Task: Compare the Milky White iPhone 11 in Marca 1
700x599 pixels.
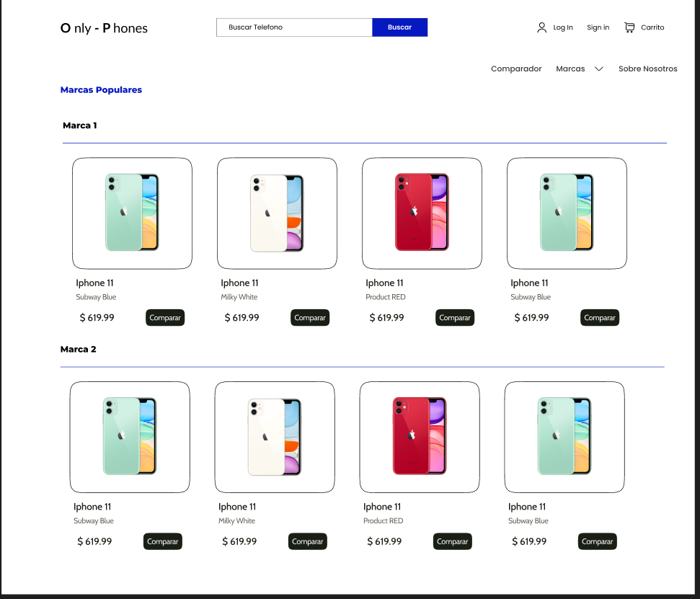Action: (310, 317)
